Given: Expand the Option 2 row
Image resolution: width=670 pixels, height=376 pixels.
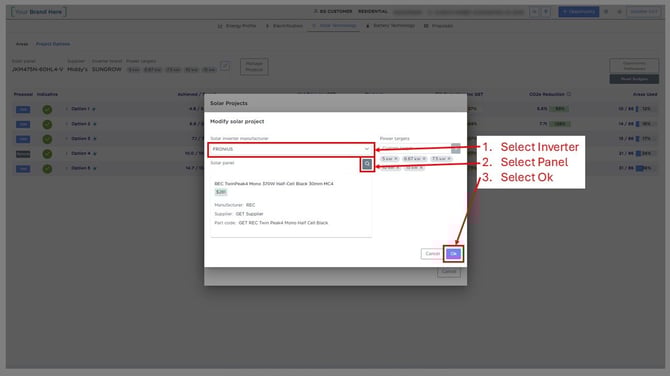Looking at the screenshot, I should tap(67, 124).
